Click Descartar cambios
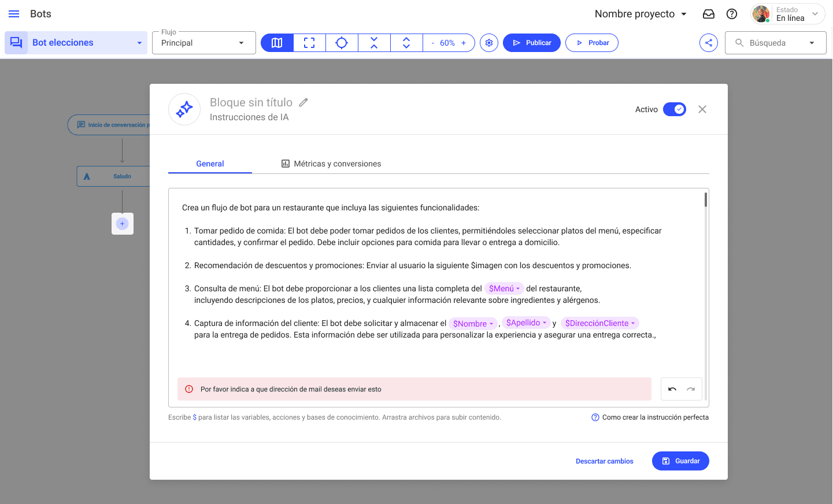Screen dimensions: 833x504 pos(605,461)
